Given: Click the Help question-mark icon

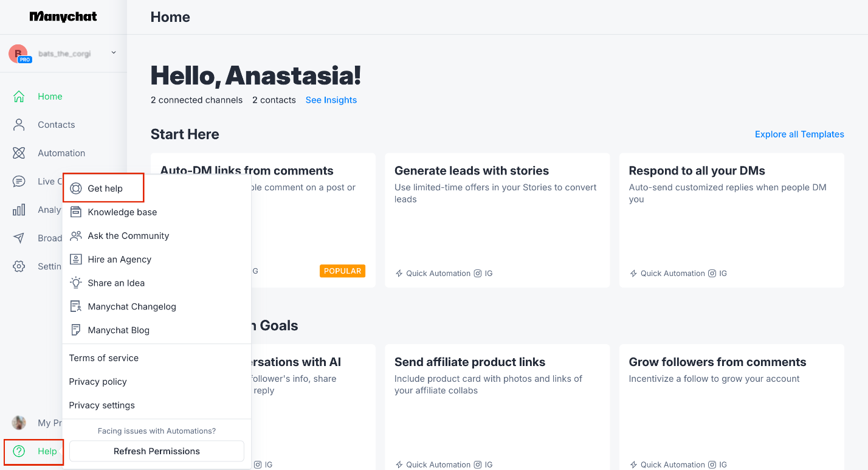Looking at the screenshot, I should (x=17, y=452).
